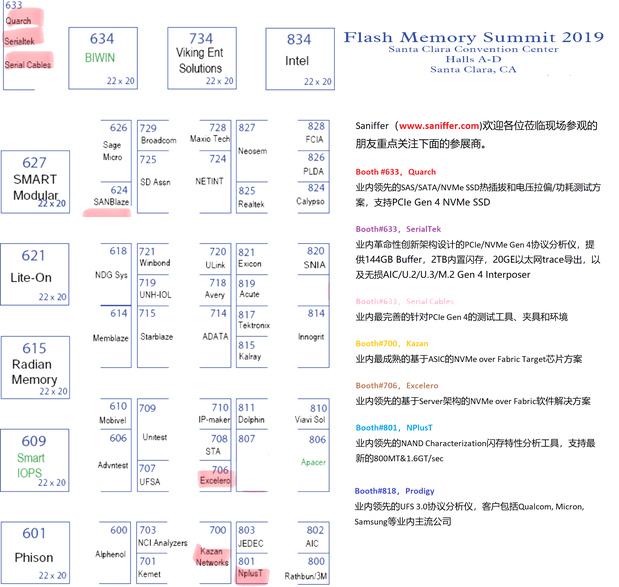The image size is (619, 587).
Task: Click the Flash Memory Summit 2019 title
Action: tap(473, 38)
